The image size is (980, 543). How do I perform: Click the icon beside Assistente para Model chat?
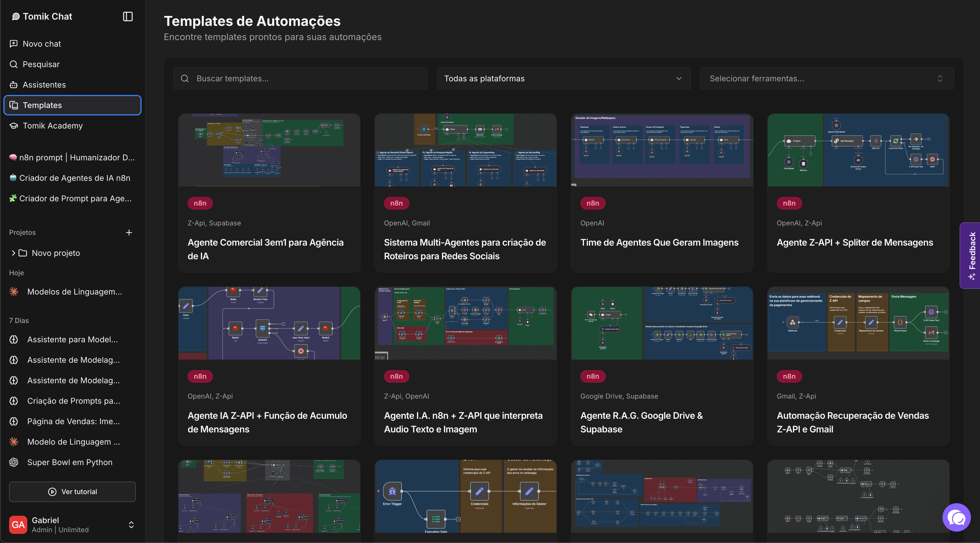14,339
